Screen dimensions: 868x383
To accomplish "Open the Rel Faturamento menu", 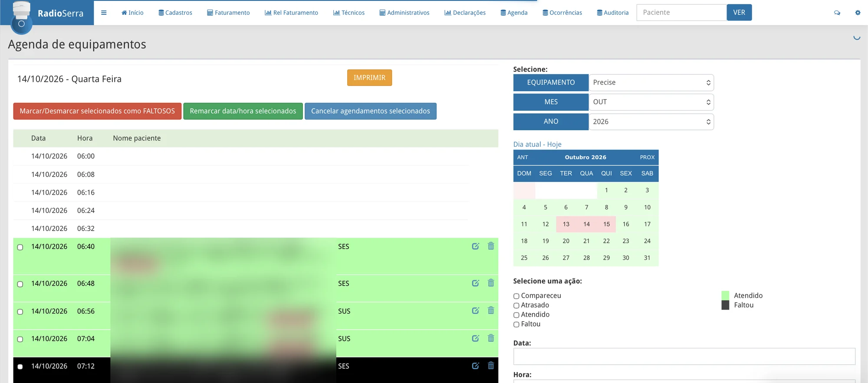I will pyautogui.click(x=291, y=13).
